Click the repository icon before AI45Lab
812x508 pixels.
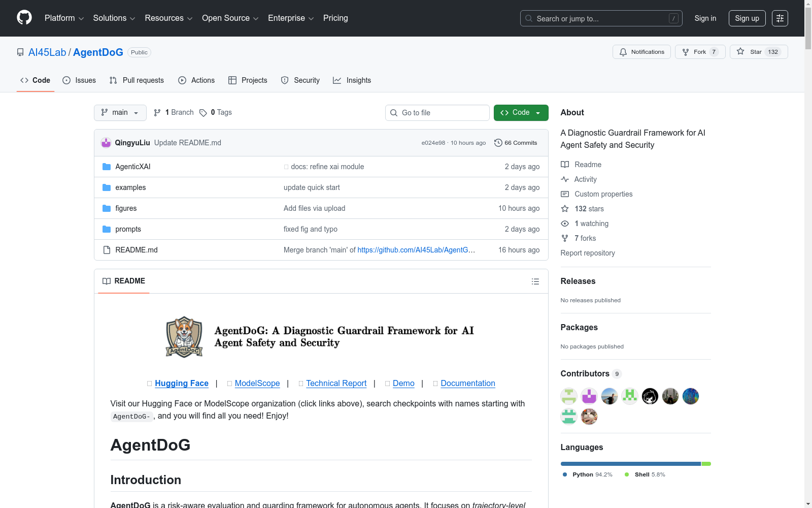point(20,52)
